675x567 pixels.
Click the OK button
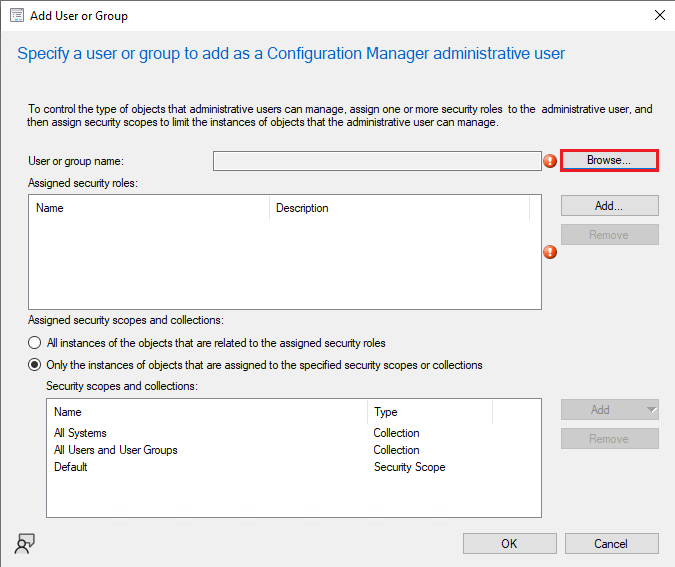(x=510, y=544)
